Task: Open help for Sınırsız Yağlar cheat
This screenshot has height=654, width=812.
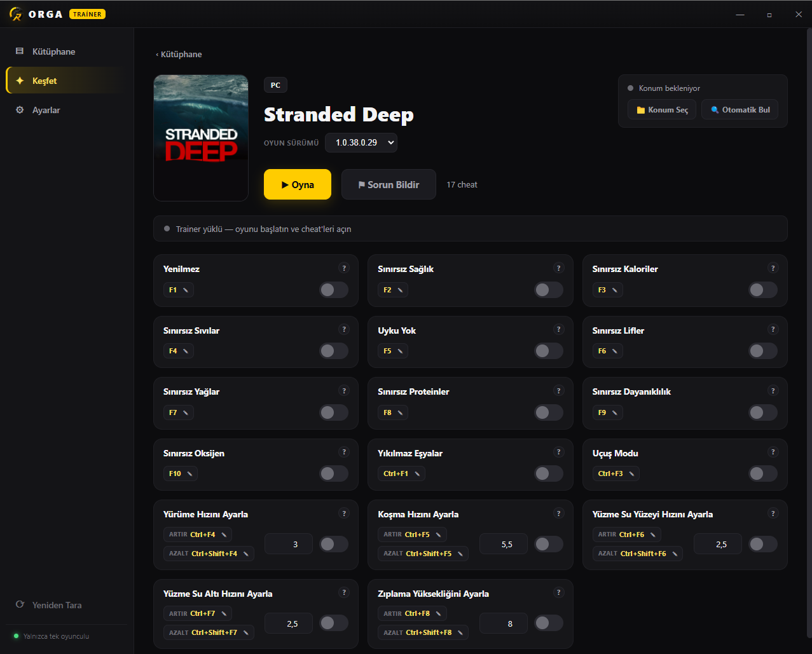Action: pyautogui.click(x=344, y=391)
